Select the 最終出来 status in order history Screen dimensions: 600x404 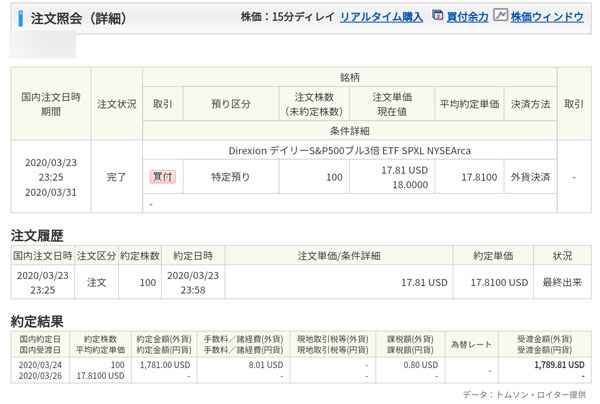point(563,283)
